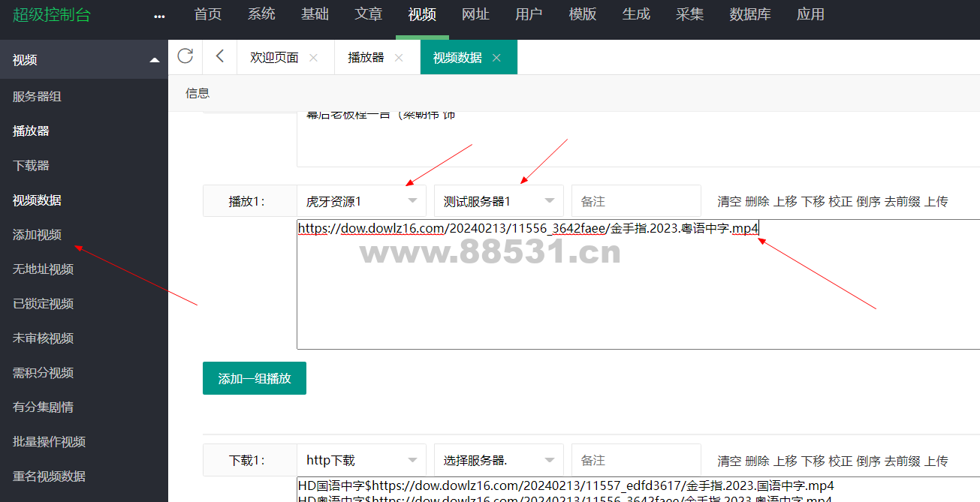This screenshot has width=980, height=502.
Task: Open 首页 in the top menu
Action: pyautogui.click(x=208, y=14)
